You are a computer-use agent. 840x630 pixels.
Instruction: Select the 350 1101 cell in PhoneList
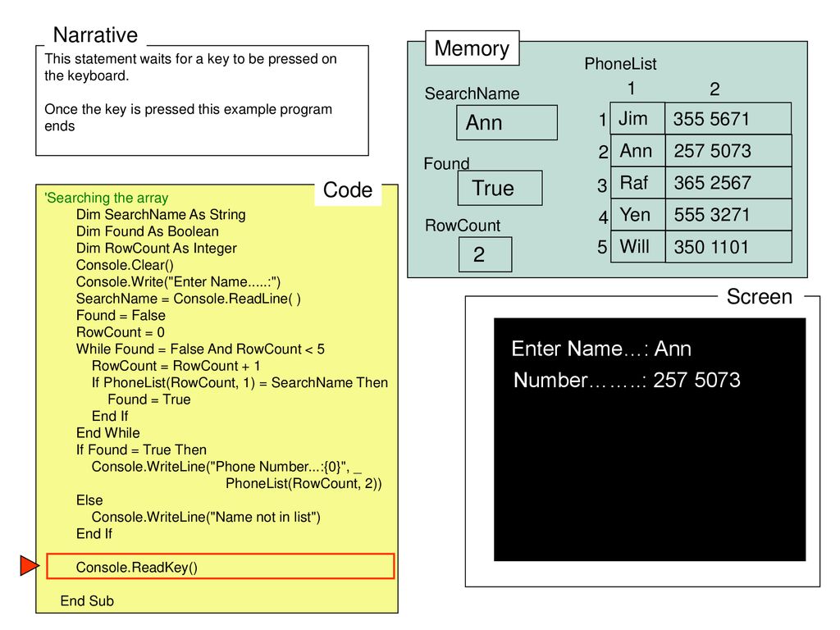pyautogui.click(x=728, y=246)
